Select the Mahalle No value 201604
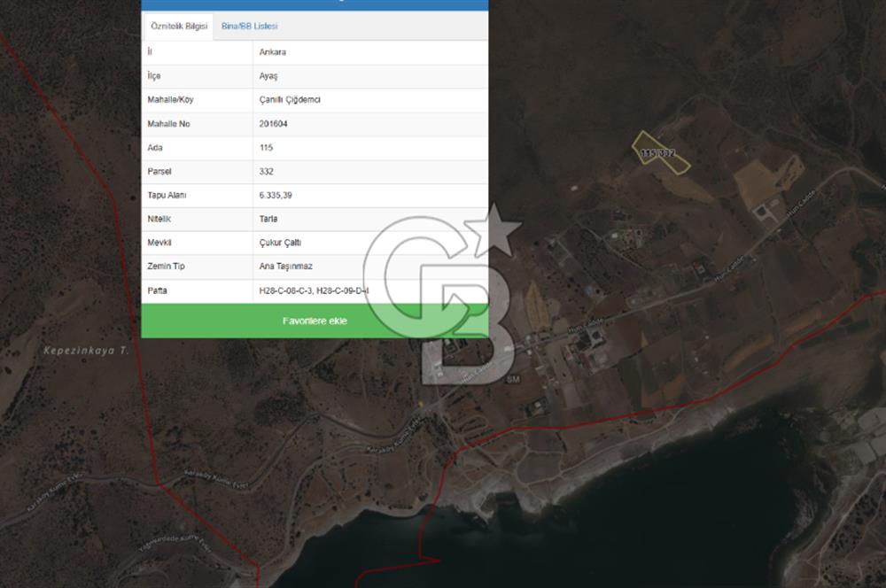The width and height of the screenshot is (886, 588). [x=273, y=124]
